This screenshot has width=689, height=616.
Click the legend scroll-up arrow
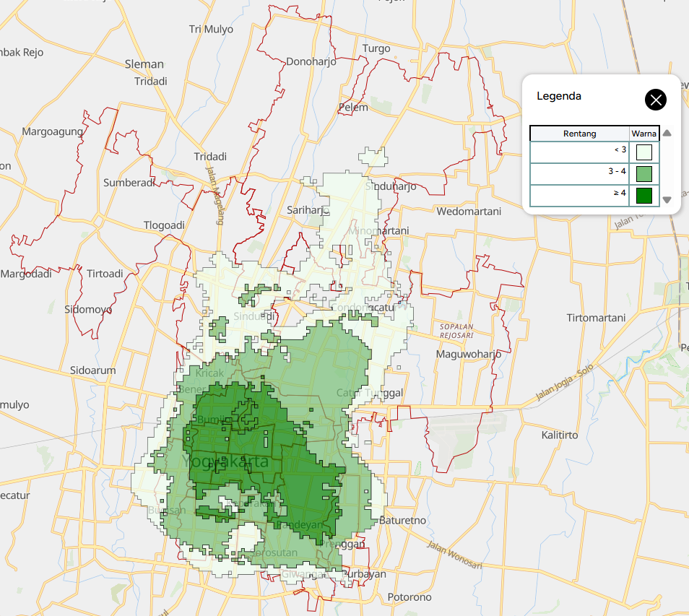click(667, 133)
